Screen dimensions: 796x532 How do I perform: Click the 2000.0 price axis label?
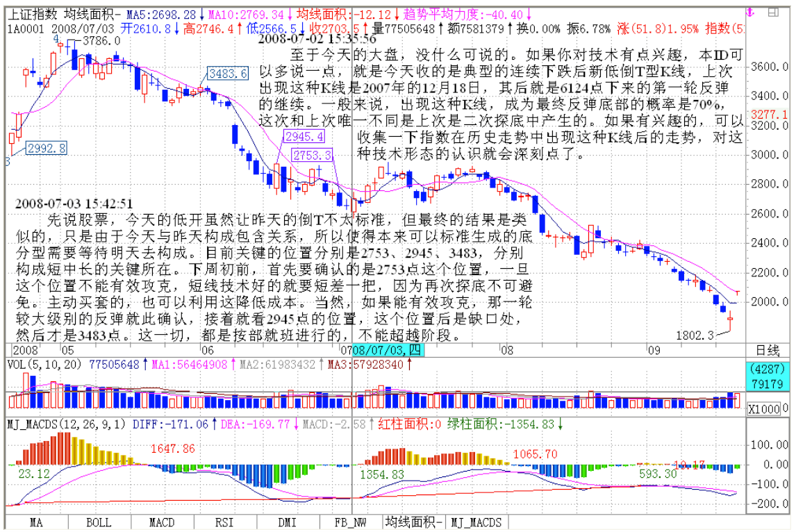pyautogui.click(x=770, y=301)
